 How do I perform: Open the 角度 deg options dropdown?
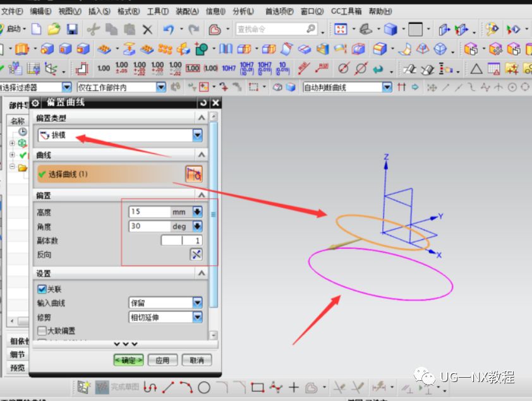point(198,226)
